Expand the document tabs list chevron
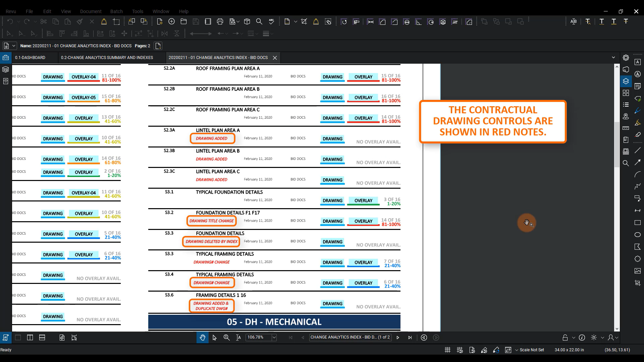This screenshot has width=644, height=362. pyautogui.click(x=613, y=58)
